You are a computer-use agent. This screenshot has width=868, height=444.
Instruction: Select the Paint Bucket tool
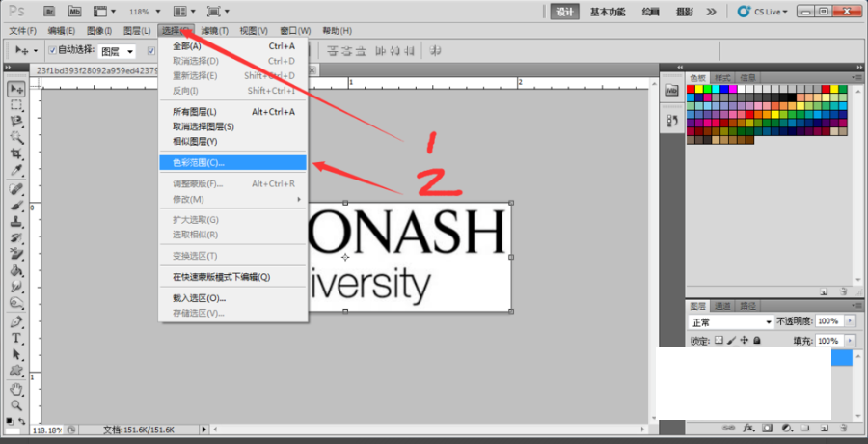point(16,270)
